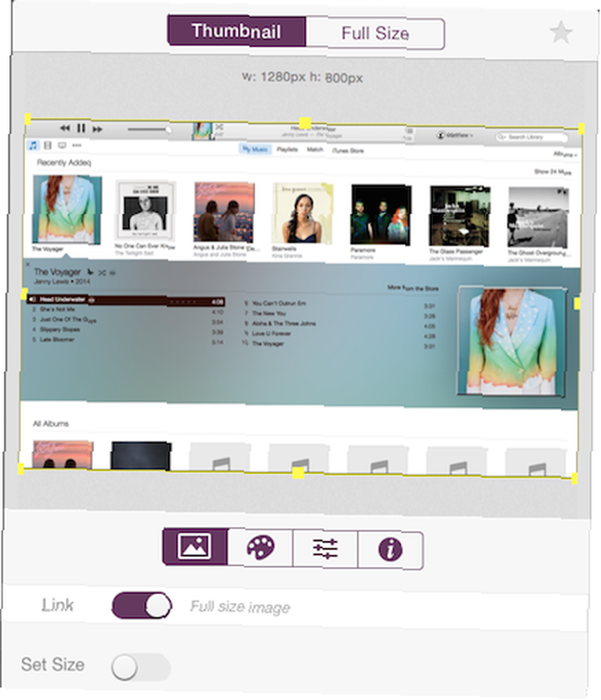
Task: Click the pause button in iTunes thumbnail
Action: [80, 129]
